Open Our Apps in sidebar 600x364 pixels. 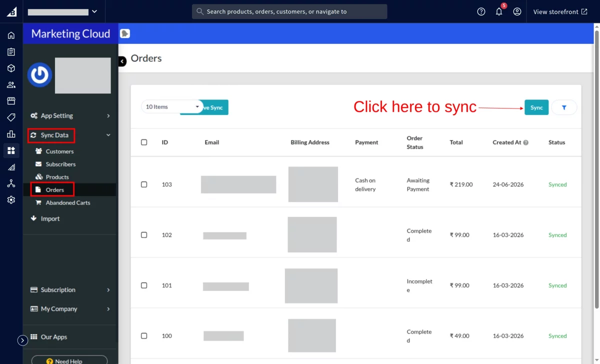(x=49, y=337)
